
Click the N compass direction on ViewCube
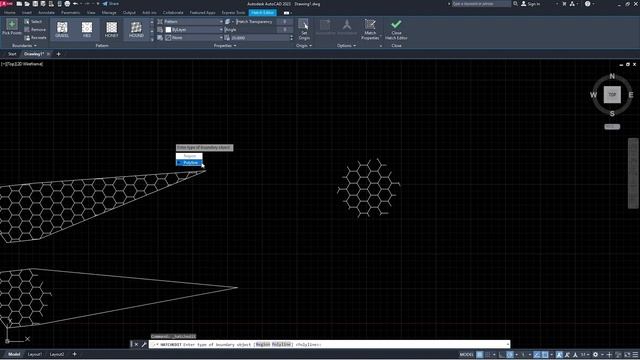[x=612, y=76]
